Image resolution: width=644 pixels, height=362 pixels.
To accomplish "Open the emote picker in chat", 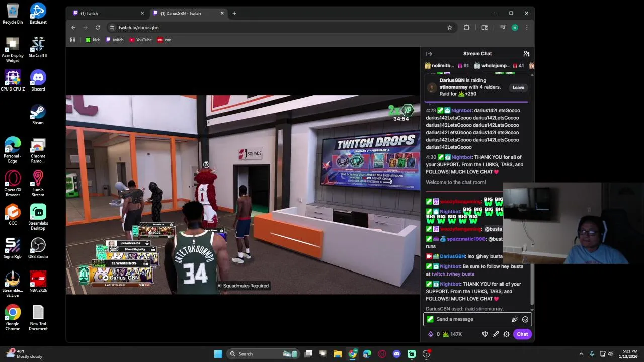I will (x=525, y=319).
